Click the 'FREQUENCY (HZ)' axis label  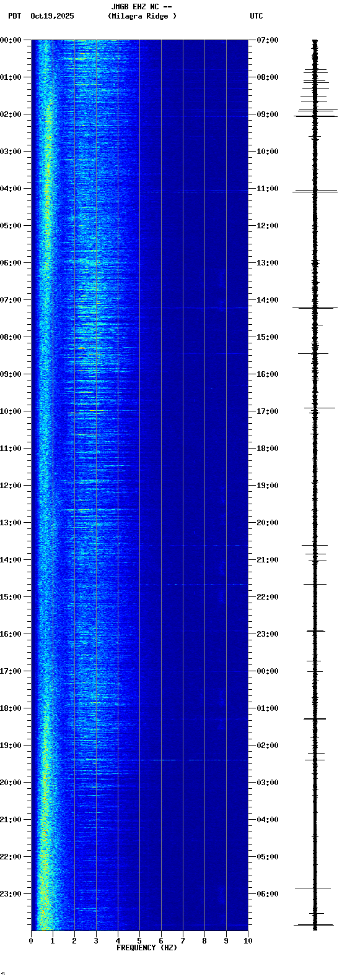tap(147, 948)
